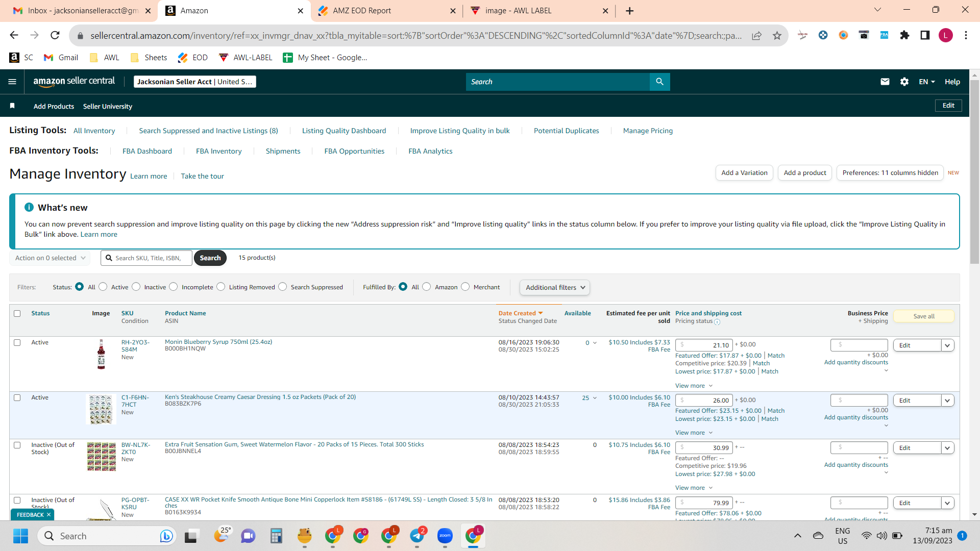The width and height of the screenshot is (980, 551).
Task: Open Zoom from the taskbar
Action: [x=445, y=536]
